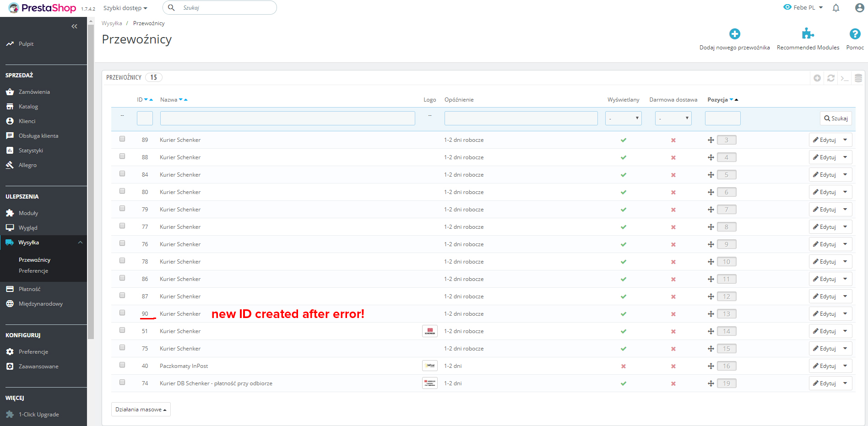Select checkbox for Kurier DB Schenker płatność przy odbiorze
The width and height of the screenshot is (868, 426).
point(122,383)
